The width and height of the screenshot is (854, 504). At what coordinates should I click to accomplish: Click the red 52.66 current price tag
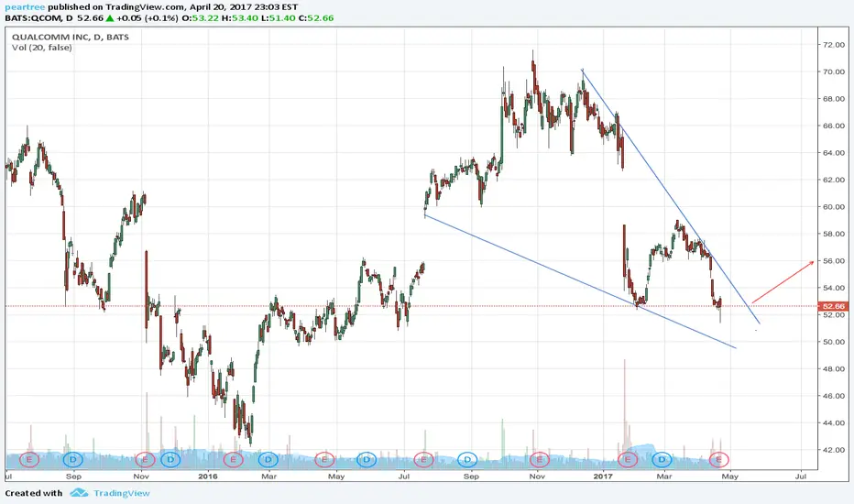pyautogui.click(x=833, y=306)
